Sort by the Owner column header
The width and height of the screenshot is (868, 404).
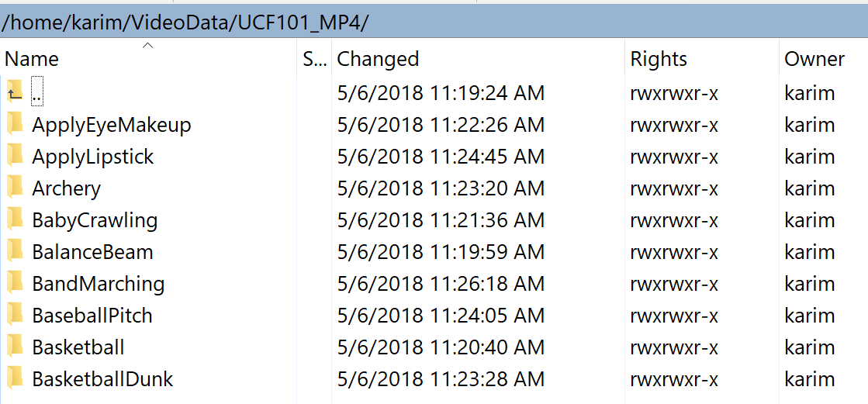814,60
